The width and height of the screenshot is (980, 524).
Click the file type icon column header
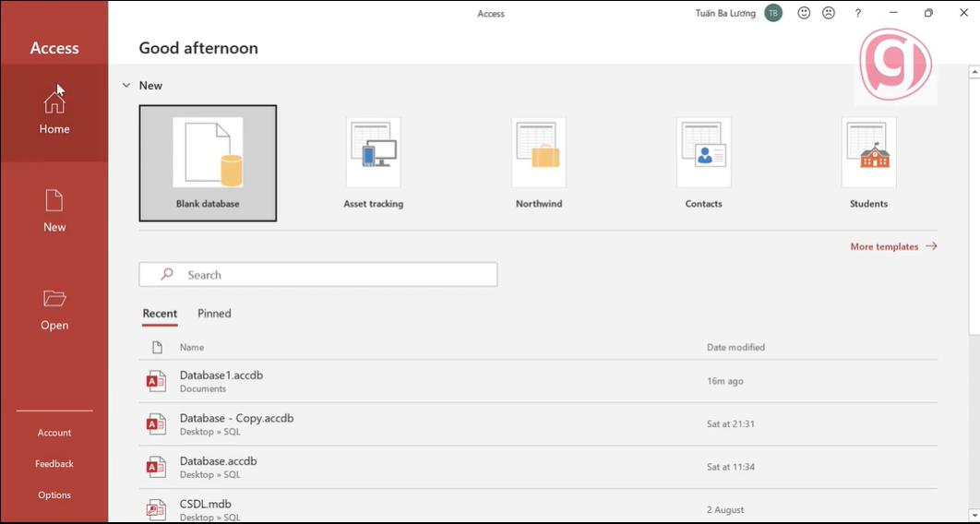point(158,347)
